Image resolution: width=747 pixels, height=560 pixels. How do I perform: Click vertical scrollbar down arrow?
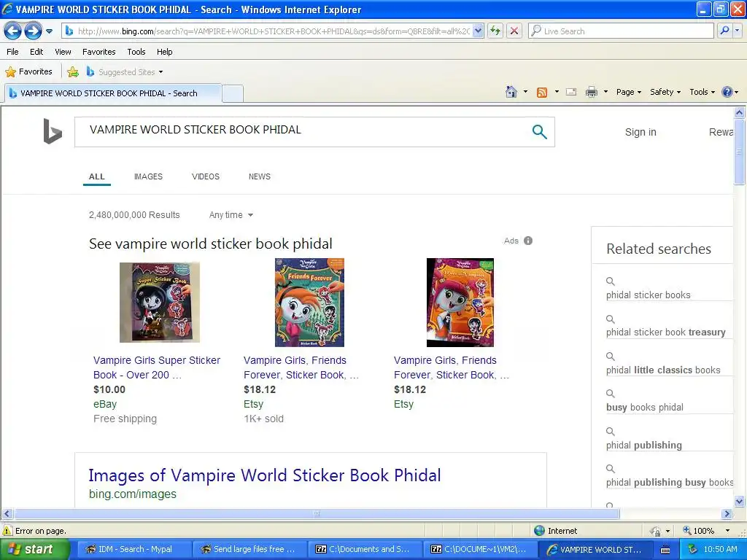(x=740, y=501)
